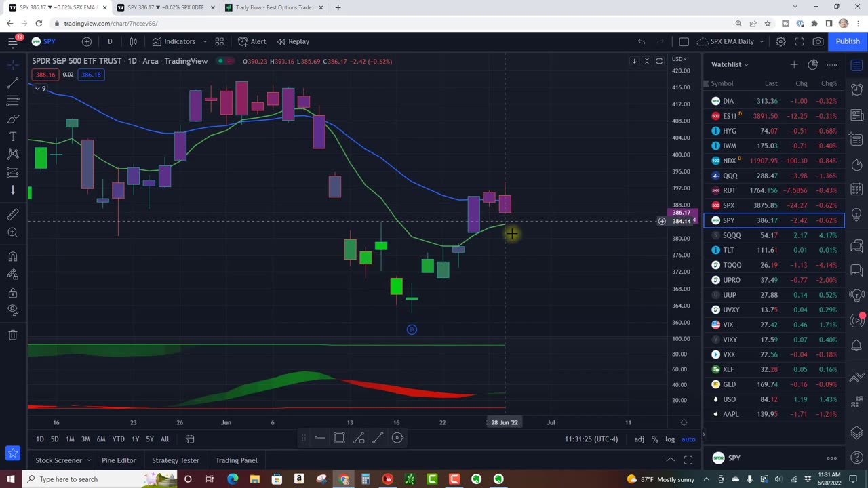Enter fullscreen mode icon
The height and width of the screenshot is (488, 868).
click(800, 41)
